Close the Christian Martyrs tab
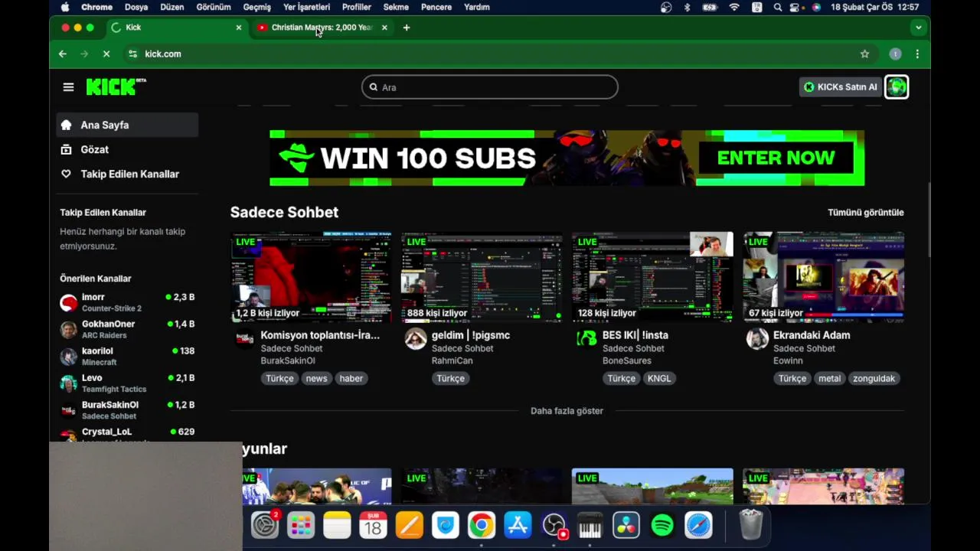 coord(384,28)
